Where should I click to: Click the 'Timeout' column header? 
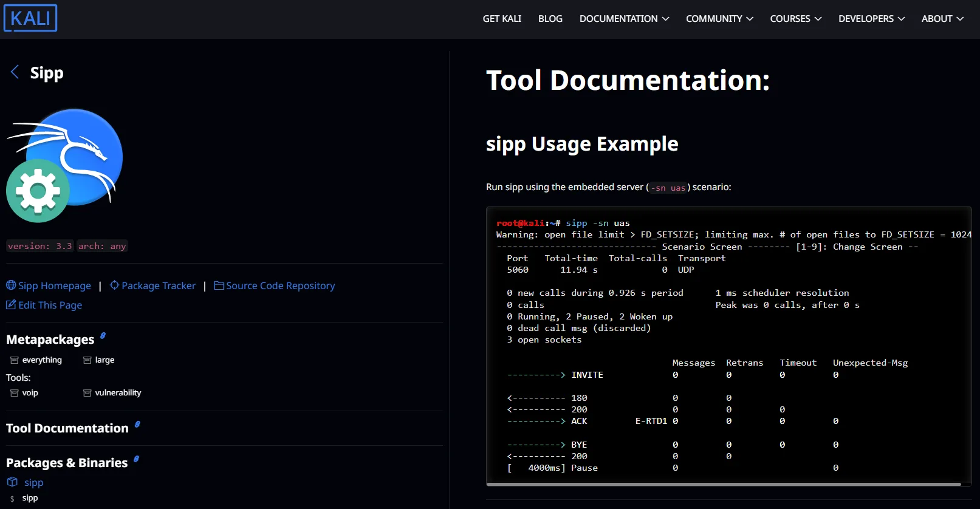click(798, 363)
